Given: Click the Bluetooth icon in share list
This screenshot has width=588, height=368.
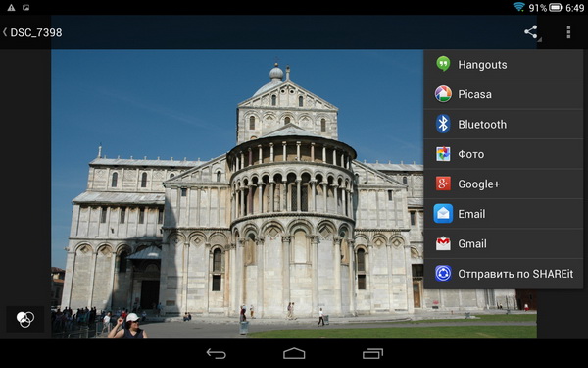Looking at the screenshot, I should click(443, 124).
